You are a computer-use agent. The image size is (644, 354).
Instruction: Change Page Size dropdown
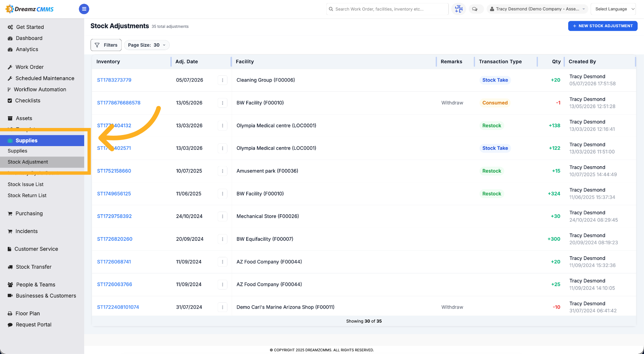click(147, 45)
